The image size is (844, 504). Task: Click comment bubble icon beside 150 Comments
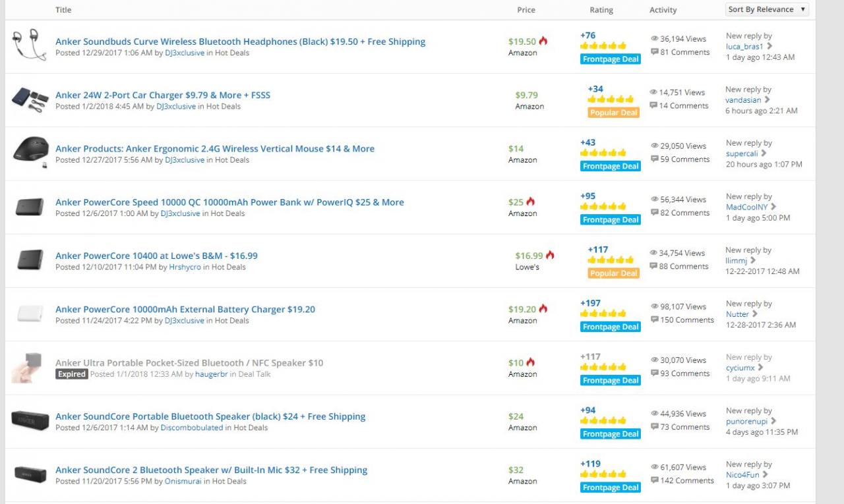coord(654,320)
